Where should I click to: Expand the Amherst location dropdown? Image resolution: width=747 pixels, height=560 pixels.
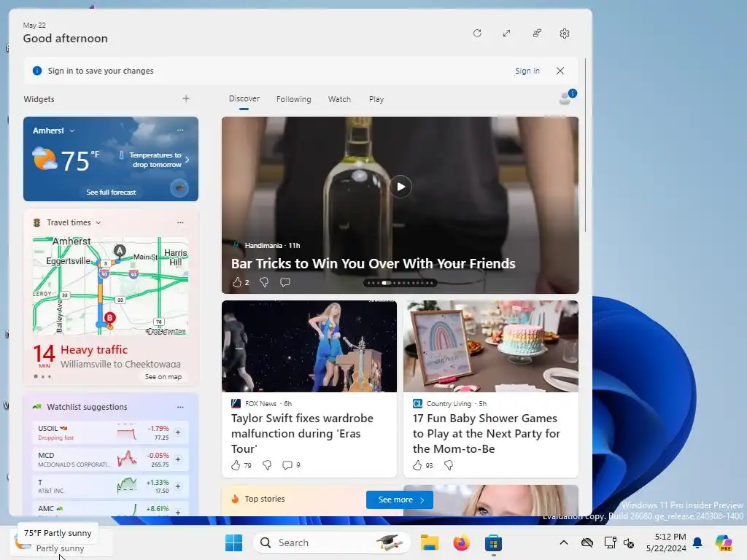(x=72, y=131)
